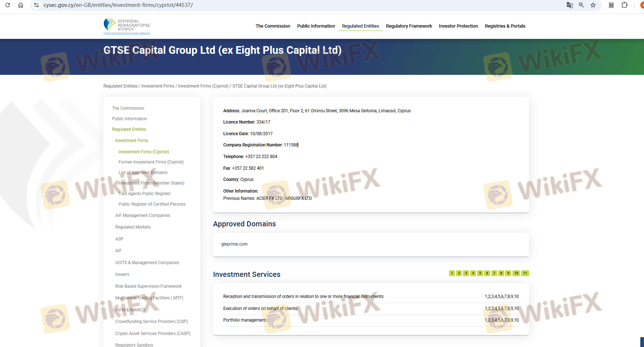Open Risk Based Supervision Framework link
This screenshot has width=644, height=347.
point(148,286)
